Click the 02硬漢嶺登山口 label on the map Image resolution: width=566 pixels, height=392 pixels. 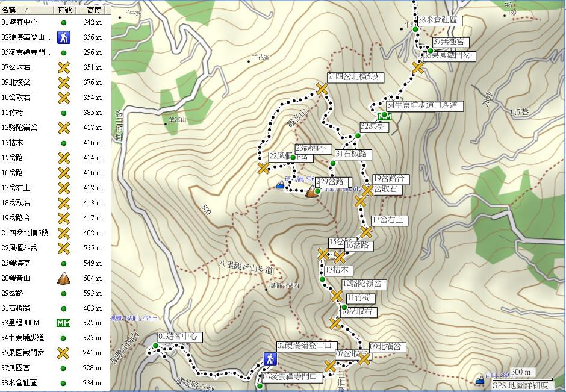[307, 346]
